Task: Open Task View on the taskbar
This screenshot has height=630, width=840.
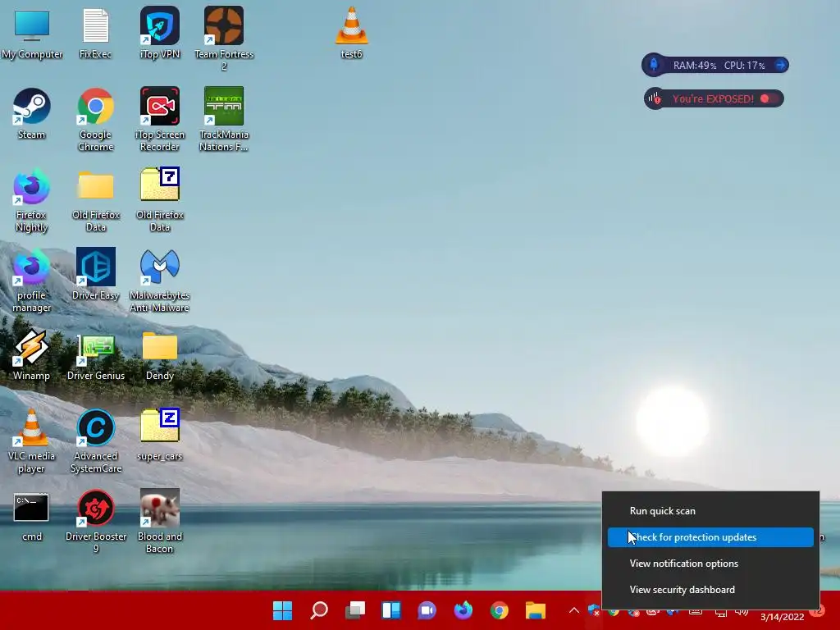Action: (x=354, y=610)
